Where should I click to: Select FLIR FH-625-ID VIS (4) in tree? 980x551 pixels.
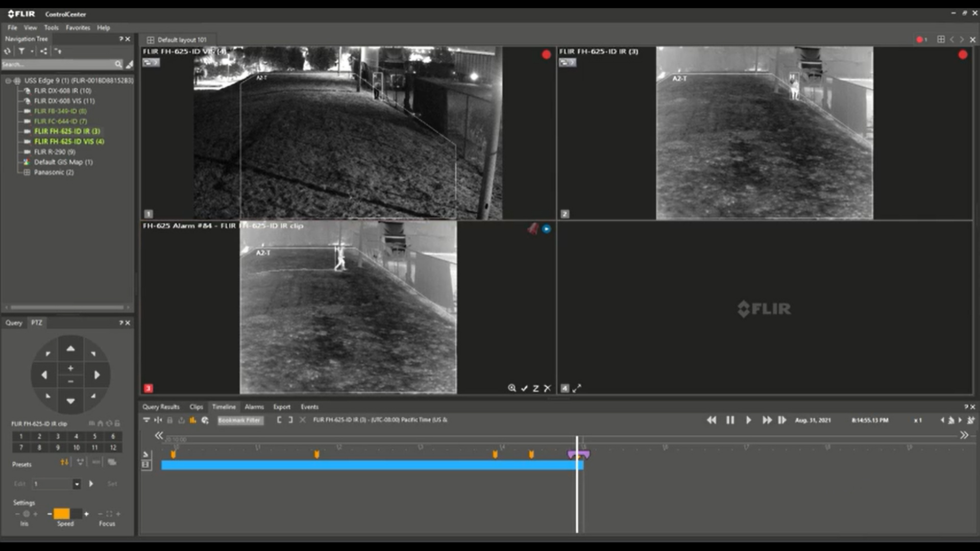click(69, 141)
